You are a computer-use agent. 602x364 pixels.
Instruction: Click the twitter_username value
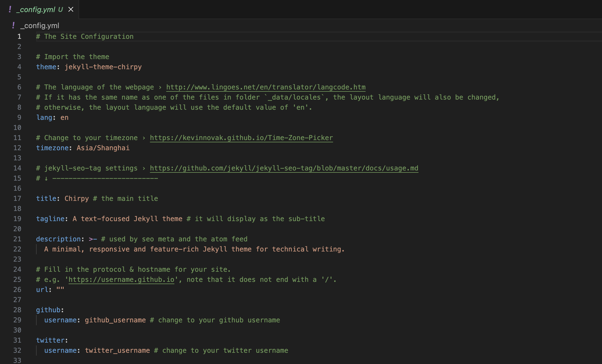[x=117, y=350]
